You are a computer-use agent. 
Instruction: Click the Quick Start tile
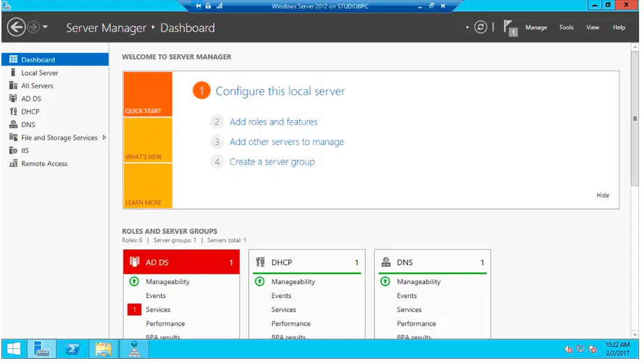147,94
